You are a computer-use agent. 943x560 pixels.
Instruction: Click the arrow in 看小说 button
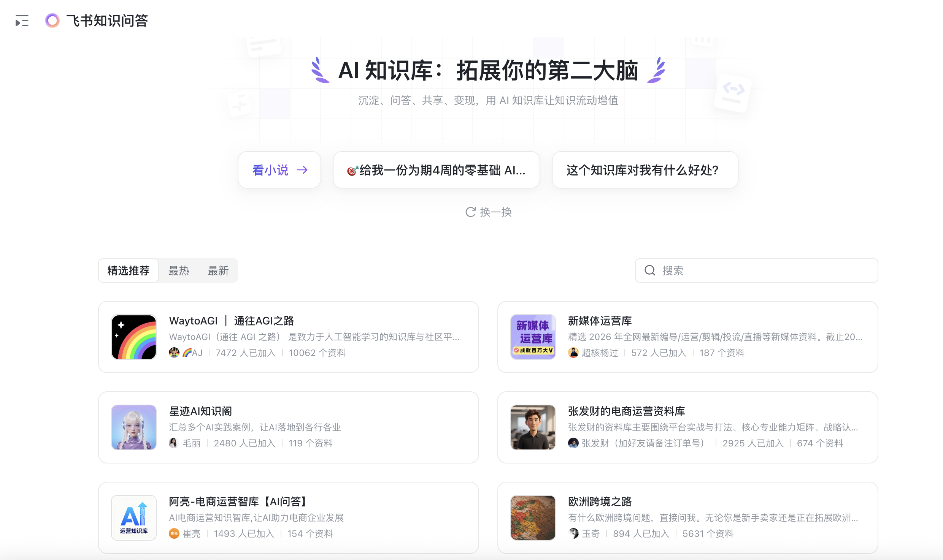click(x=302, y=170)
